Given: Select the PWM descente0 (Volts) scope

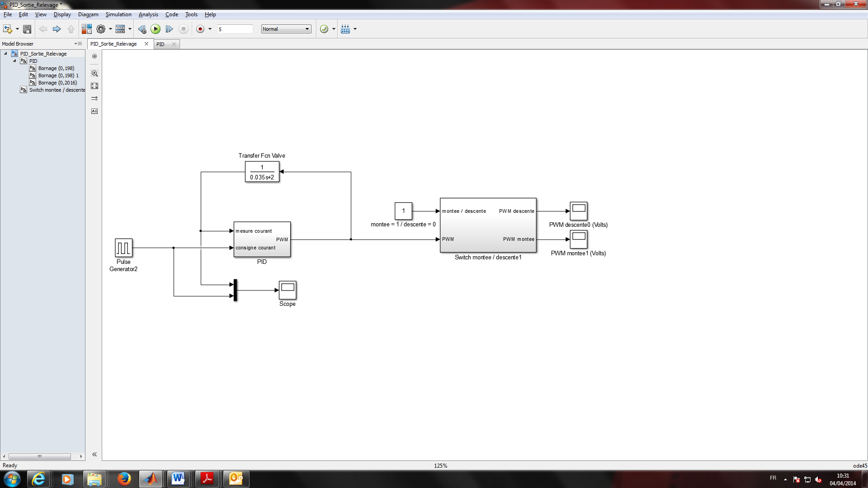Looking at the screenshot, I should click(x=579, y=211).
